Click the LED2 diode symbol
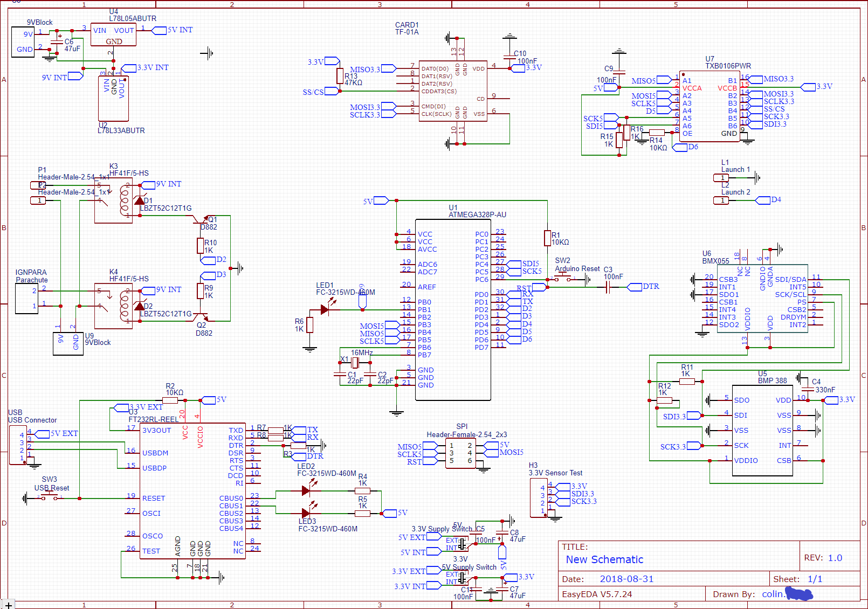The width and height of the screenshot is (868, 609). coord(307,490)
